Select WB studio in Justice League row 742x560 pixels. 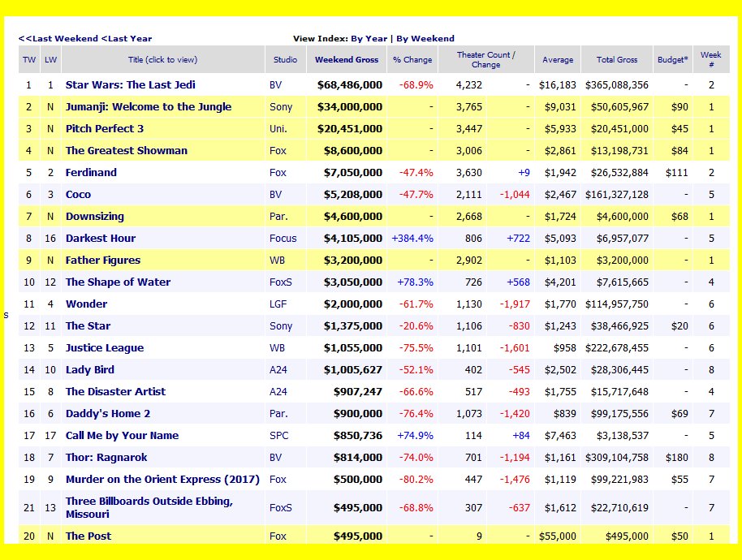(278, 347)
